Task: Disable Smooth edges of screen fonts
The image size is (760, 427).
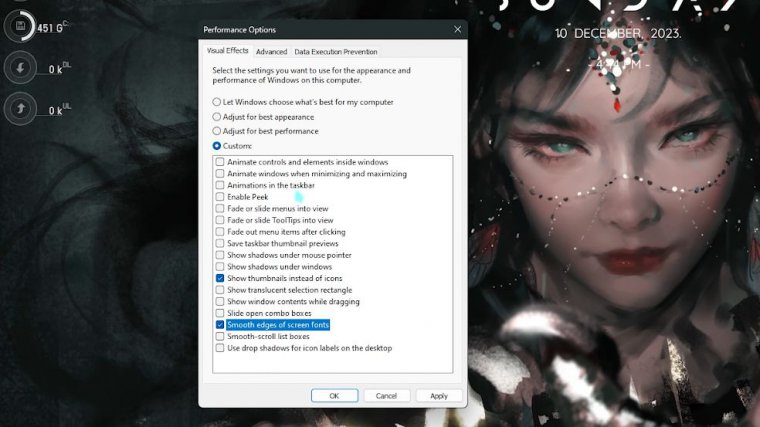Action: [x=220, y=325]
